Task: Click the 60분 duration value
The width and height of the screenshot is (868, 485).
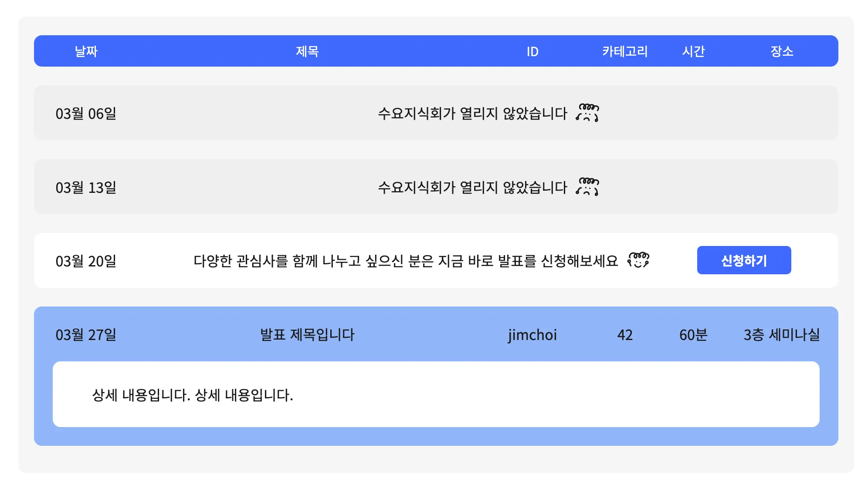Action: 693,335
